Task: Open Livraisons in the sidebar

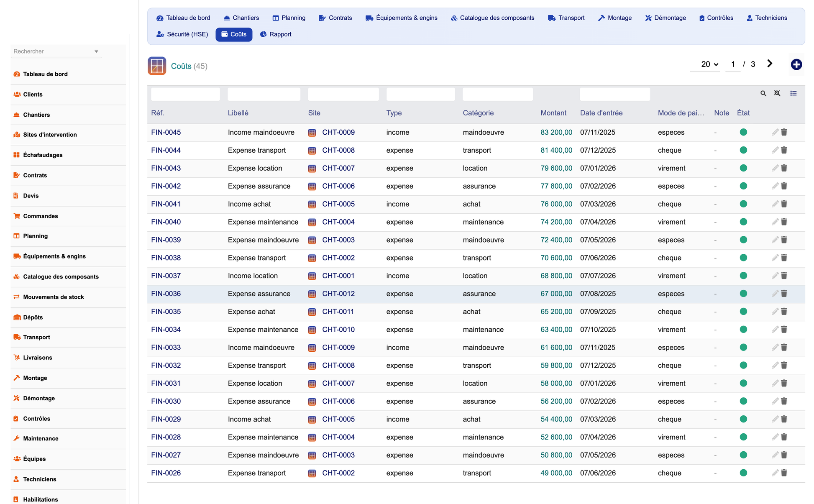Action: tap(38, 358)
